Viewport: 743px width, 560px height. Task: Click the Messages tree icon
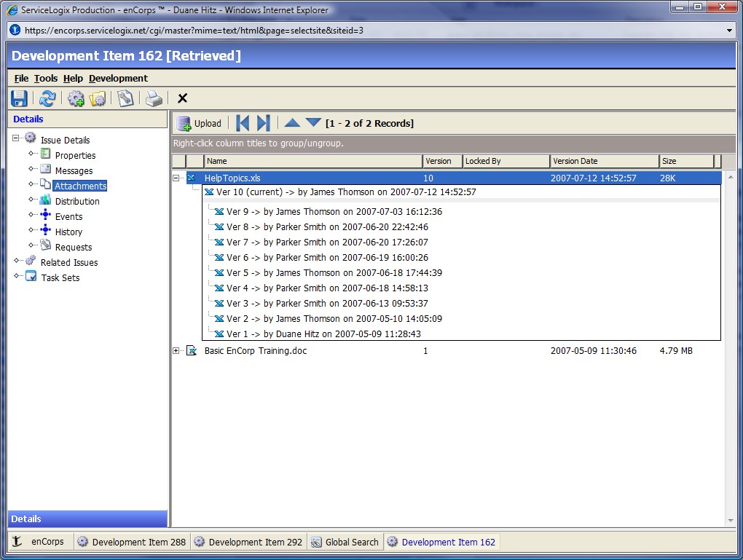pyautogui.click(x=45, y=169)
